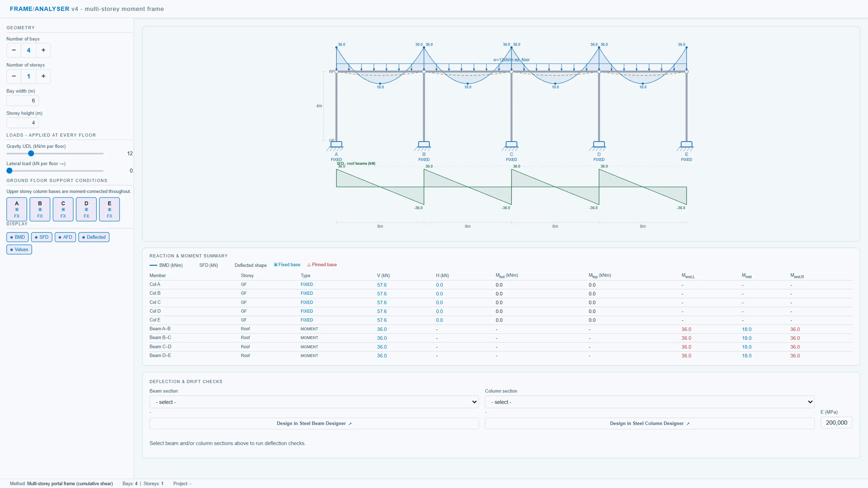
Task: Toggle Deflected shape display
Action: tap(94, 237)
